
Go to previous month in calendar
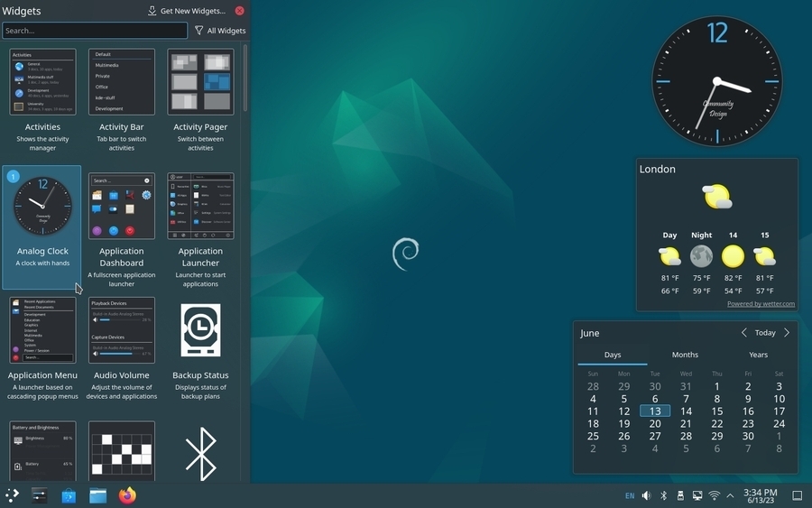tap(743, 333)
